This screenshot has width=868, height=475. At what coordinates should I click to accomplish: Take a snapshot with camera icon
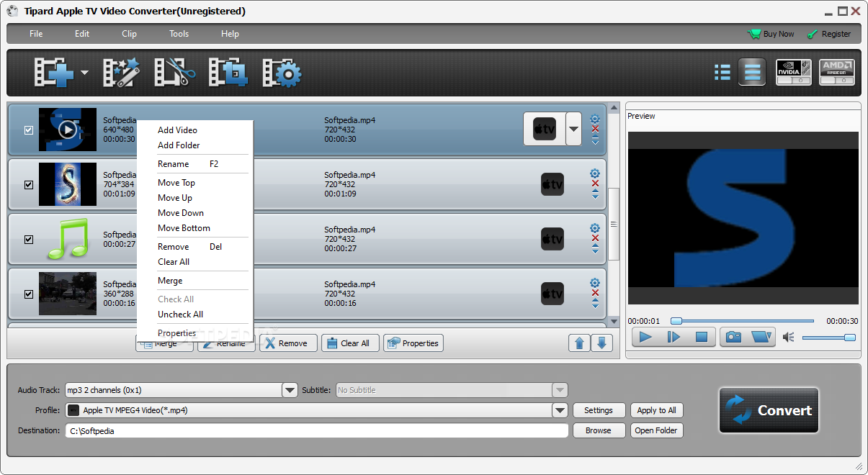(733, 337)
